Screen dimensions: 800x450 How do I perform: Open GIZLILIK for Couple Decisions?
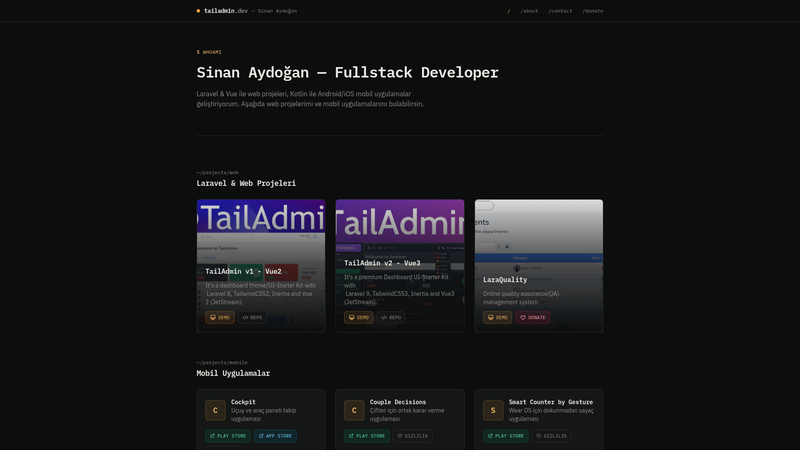pos(412,436)
